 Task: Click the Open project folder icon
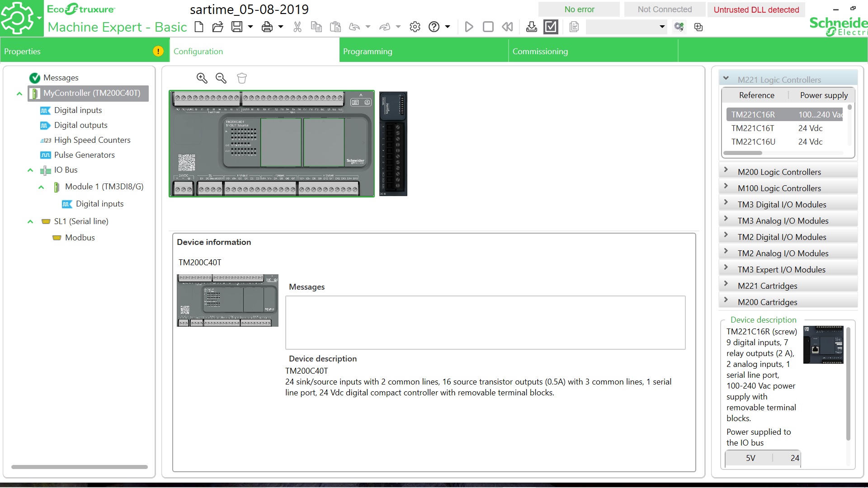click(x=218, y=27)
